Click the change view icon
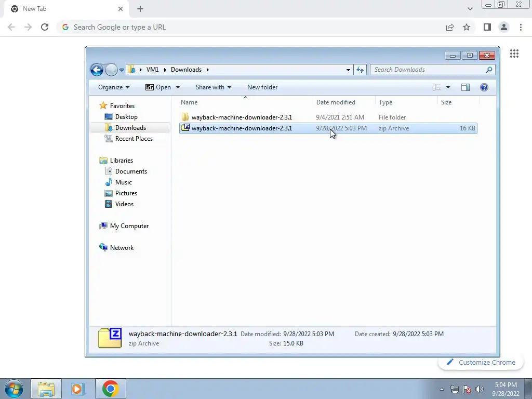This screenshot has width=532, height=399. coord(436,87)
